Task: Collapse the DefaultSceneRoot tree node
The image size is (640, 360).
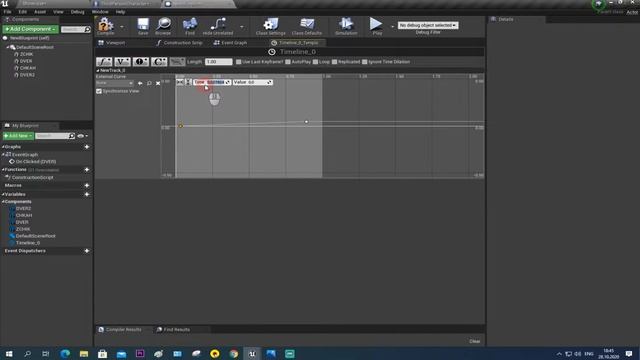Action: 8,47
